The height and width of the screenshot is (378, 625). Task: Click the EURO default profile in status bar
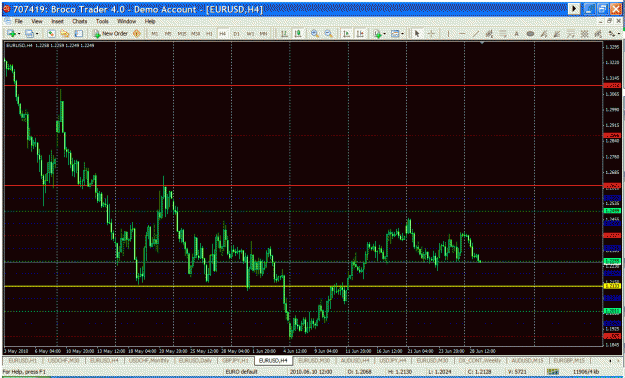(242, 372)
